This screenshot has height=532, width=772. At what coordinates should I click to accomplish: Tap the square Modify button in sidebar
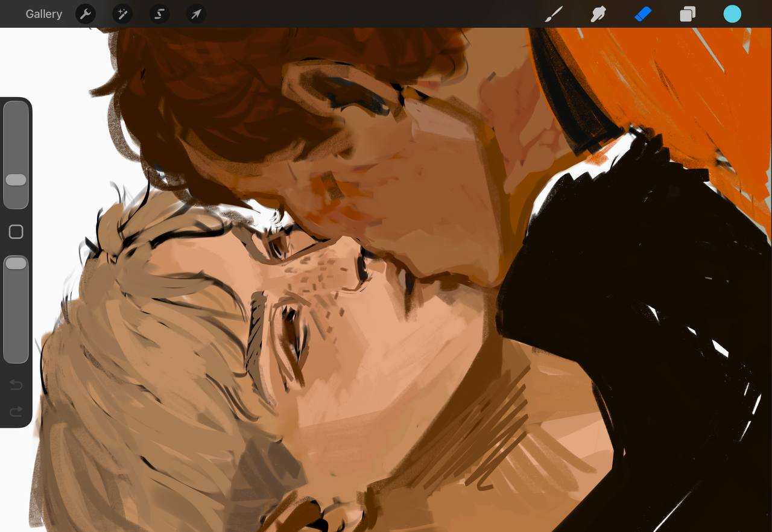16,232
